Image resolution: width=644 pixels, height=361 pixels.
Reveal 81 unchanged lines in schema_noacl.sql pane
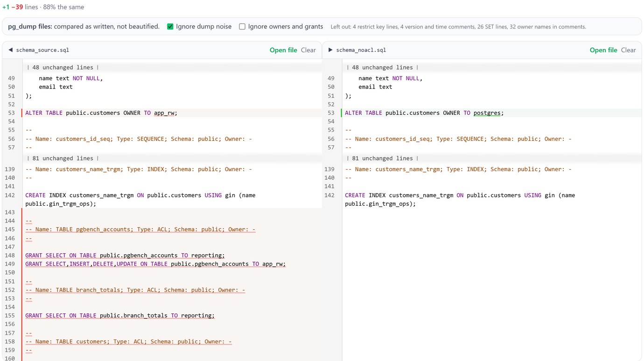pos(382,159)
